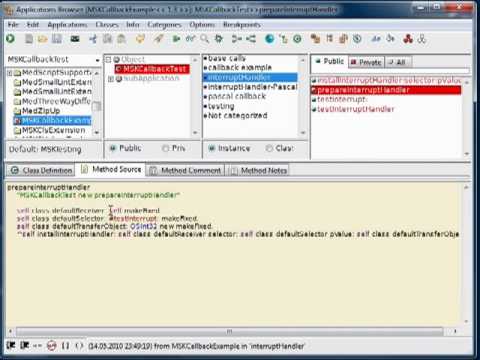Expand the subapplication node in class tree
This screenshot has height=360, width=480.
coord(111,79)
